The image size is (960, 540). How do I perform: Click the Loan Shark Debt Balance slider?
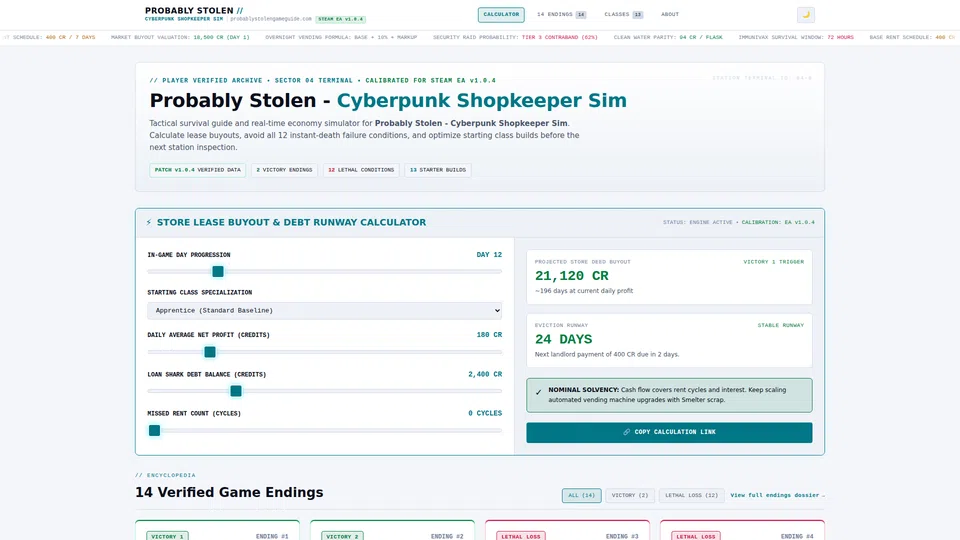[324, 391]
